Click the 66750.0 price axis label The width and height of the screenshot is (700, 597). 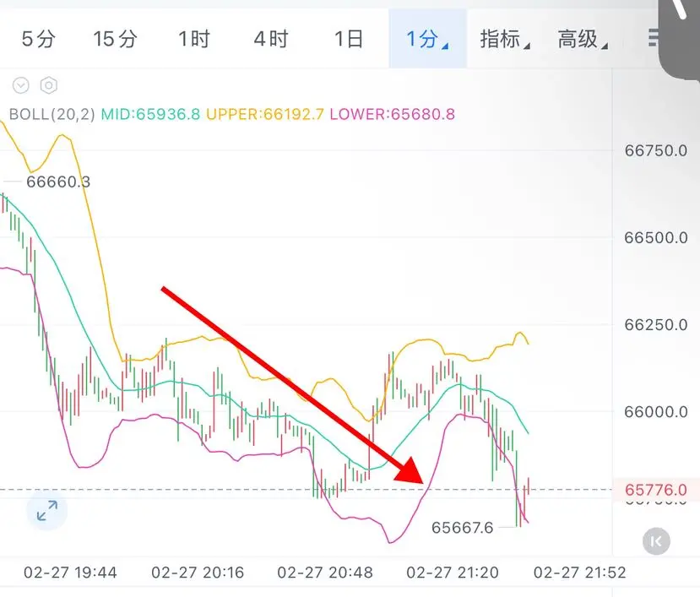coord(656,150)
